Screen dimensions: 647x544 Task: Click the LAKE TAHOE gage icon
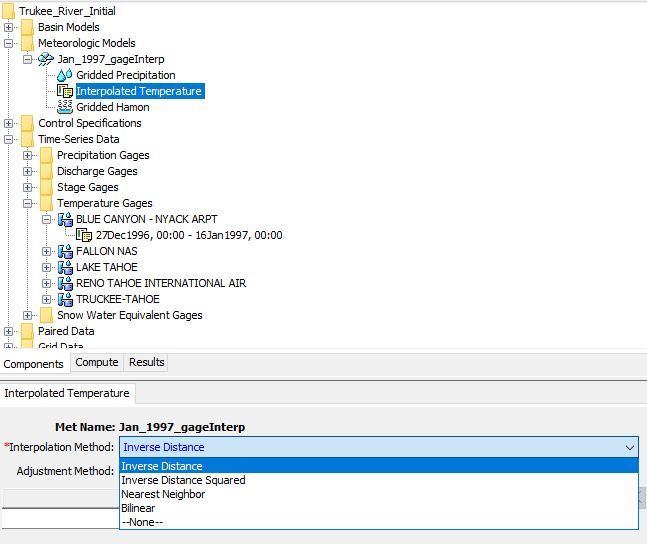click(65, 267)
